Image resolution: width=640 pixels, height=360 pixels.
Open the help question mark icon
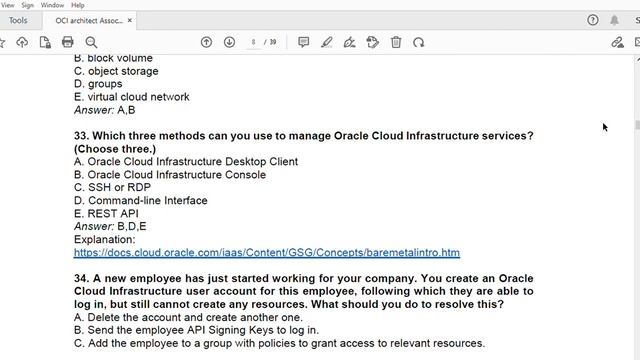tap(593, 20)
